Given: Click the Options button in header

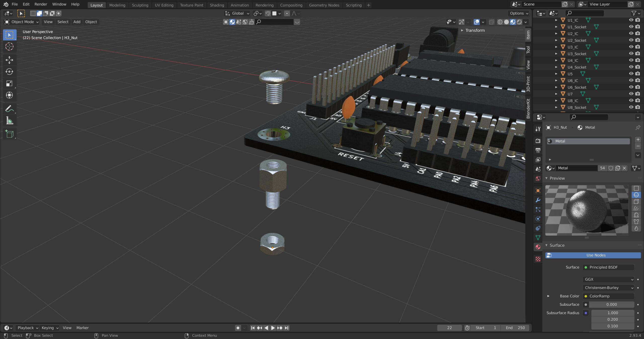Looking at the screenshot, I should pyautogui.click(x=519, y=13).
